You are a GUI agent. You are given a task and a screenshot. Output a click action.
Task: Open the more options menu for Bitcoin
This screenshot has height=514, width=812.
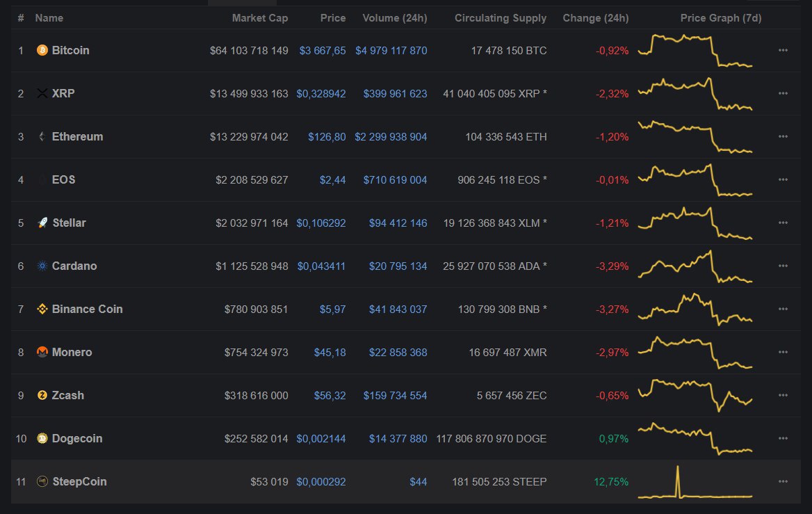pos(783,50)
